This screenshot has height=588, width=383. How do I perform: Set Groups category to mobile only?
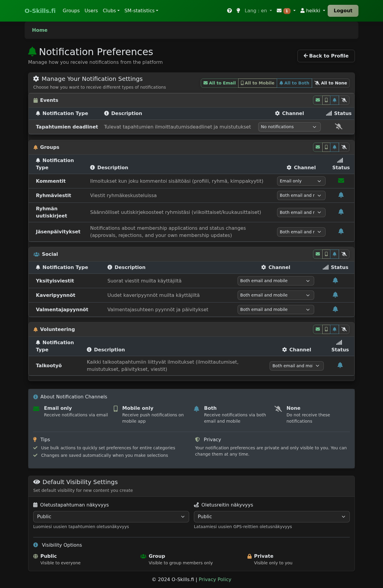click(326, 147)
